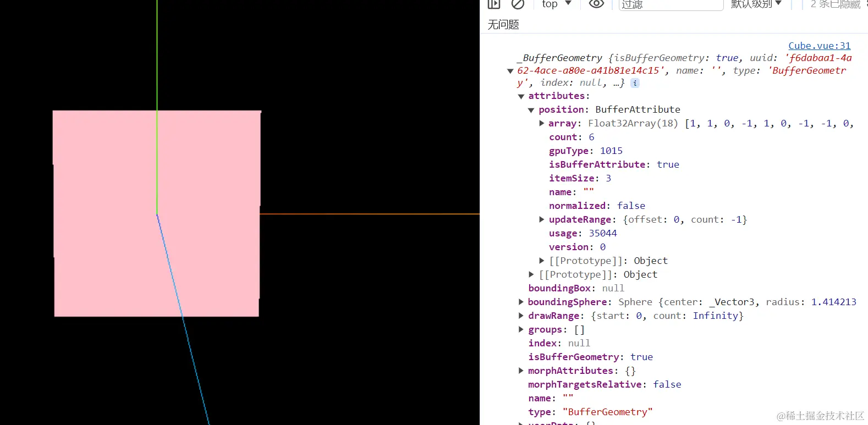Expand the morphAttributes entry
The image size is (868, 425).
[521, 371]
